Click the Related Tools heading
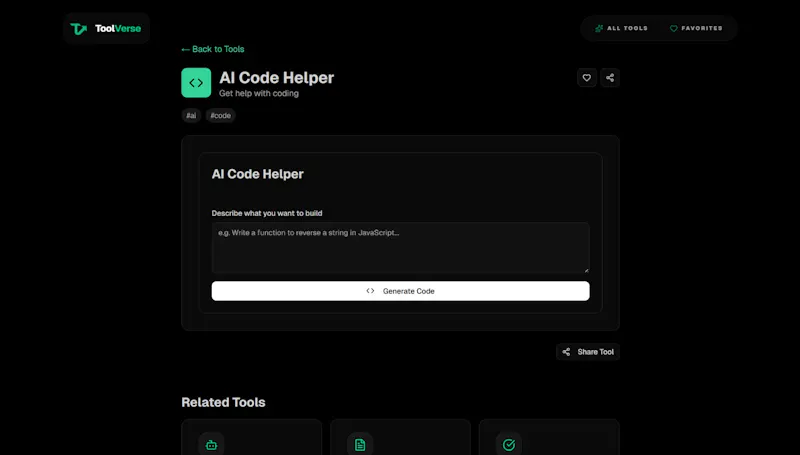The height and width of the screenshot is (455, 800). [223, 402]
